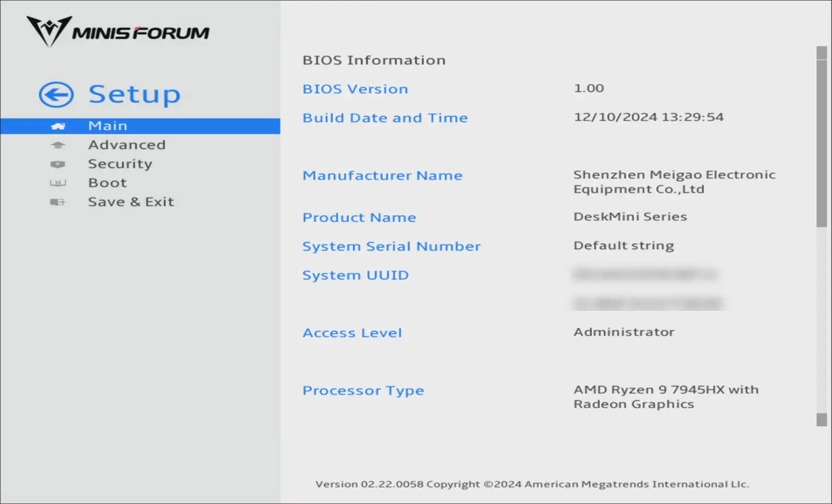Image resolution: width=832 pixels, height=504 pixels.
Task: Switch to the Boot menu
Action: click(x=107, y=183)
